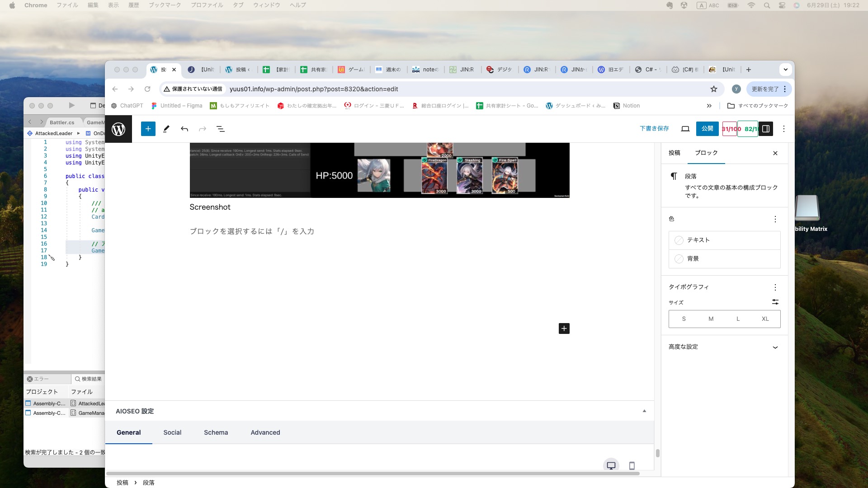This screenshot has width=868, height=488.
Task: Select the pencil Tools icon
Action: [166, 129]
